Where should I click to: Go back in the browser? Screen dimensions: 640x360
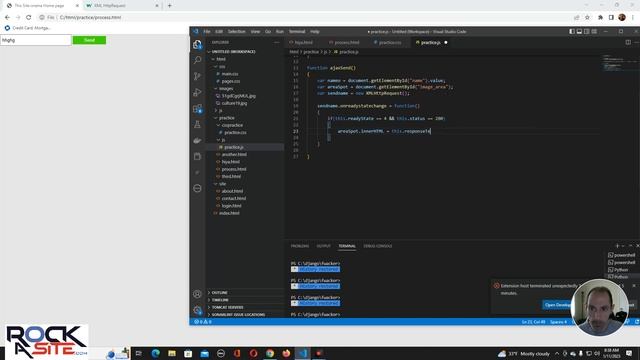coord(7,17)
